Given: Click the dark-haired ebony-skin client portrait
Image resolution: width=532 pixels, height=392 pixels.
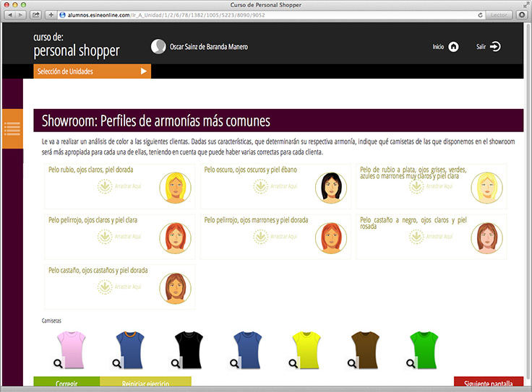Looking at the screenshot, I should [330, 187].
